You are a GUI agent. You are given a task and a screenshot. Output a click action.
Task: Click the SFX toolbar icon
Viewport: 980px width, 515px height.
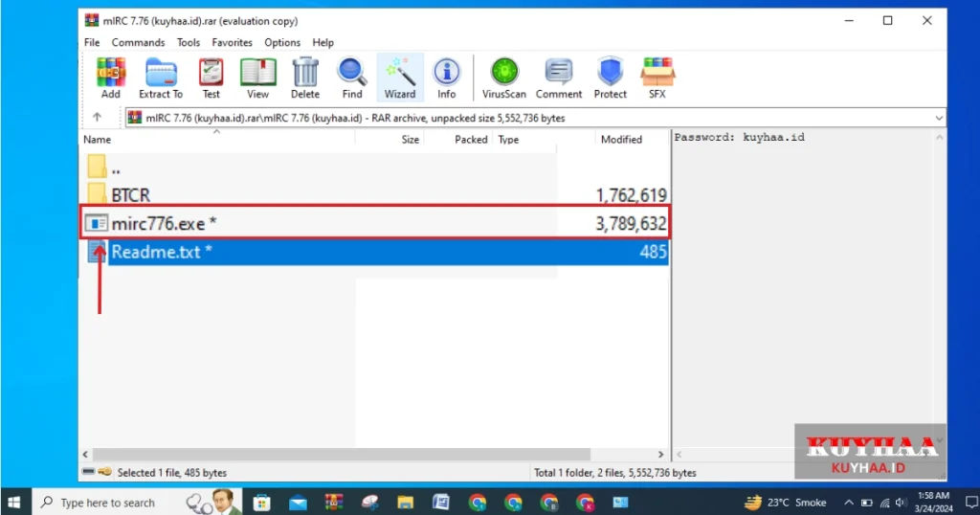click(657, 78)
